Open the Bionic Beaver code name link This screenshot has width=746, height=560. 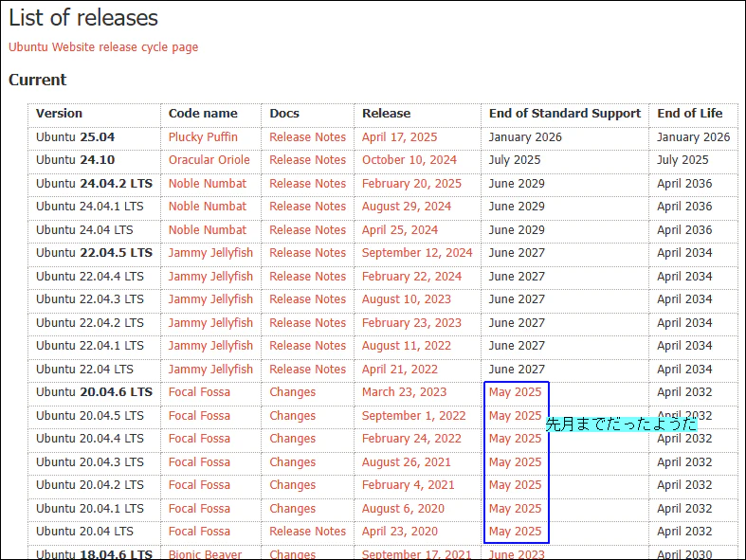pyautogui.click(x=205, y=554)
